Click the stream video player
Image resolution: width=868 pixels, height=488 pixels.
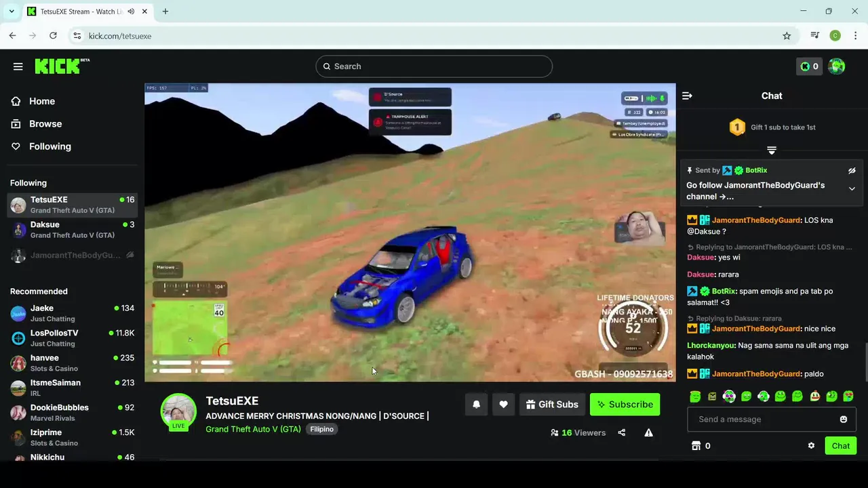[410, 232]
